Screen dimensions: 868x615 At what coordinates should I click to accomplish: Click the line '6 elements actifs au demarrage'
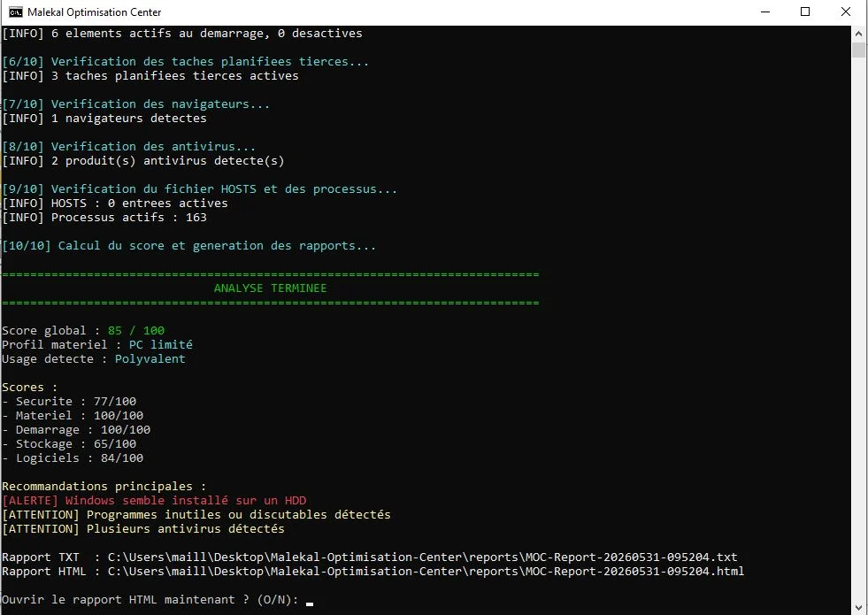(x=182, y=34)
